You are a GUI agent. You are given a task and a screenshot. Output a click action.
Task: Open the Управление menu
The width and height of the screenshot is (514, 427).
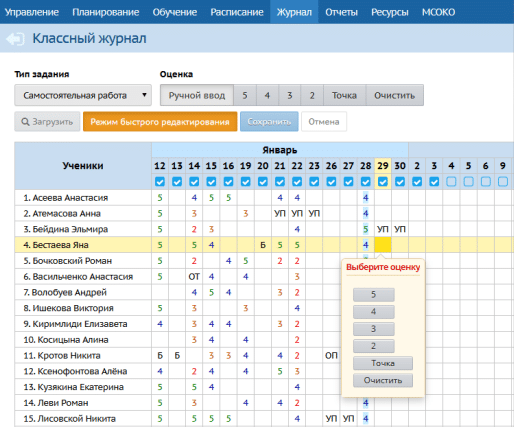click(32, 12)
